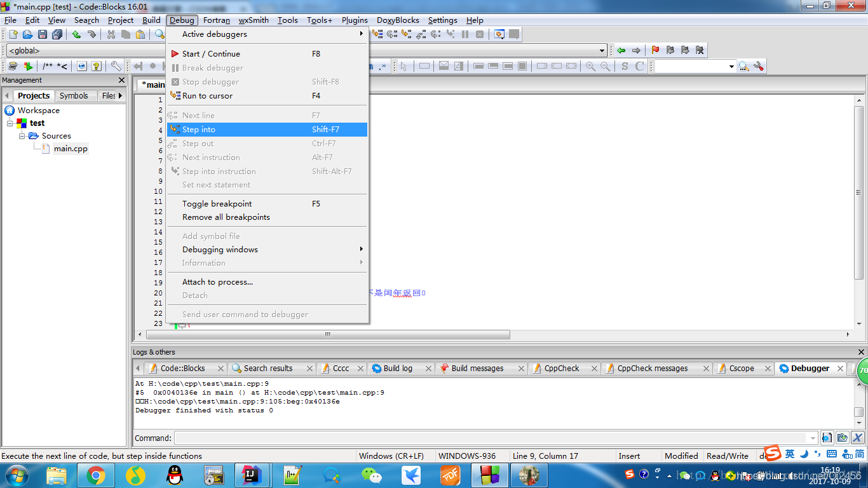Image resolution: width=868 pixels, height=488 pixels.
Task: Zoom in with the magnifier plus icon
Action: tap(591, 66)
